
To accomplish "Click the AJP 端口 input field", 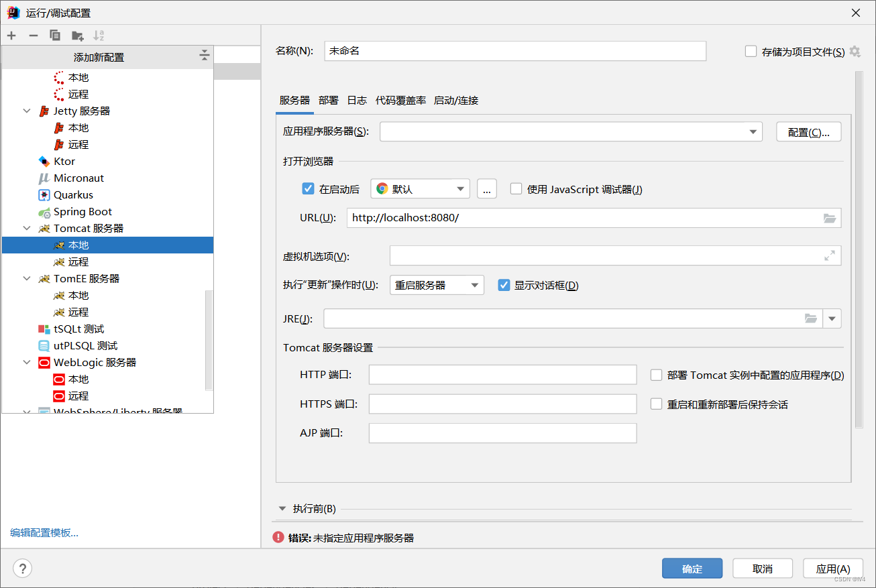I will point(502,433).
